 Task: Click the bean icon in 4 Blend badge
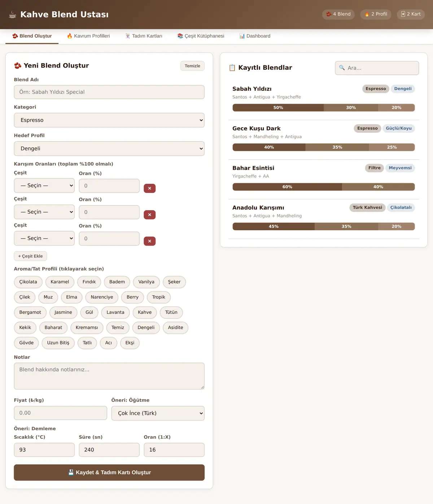pos(329,14)
